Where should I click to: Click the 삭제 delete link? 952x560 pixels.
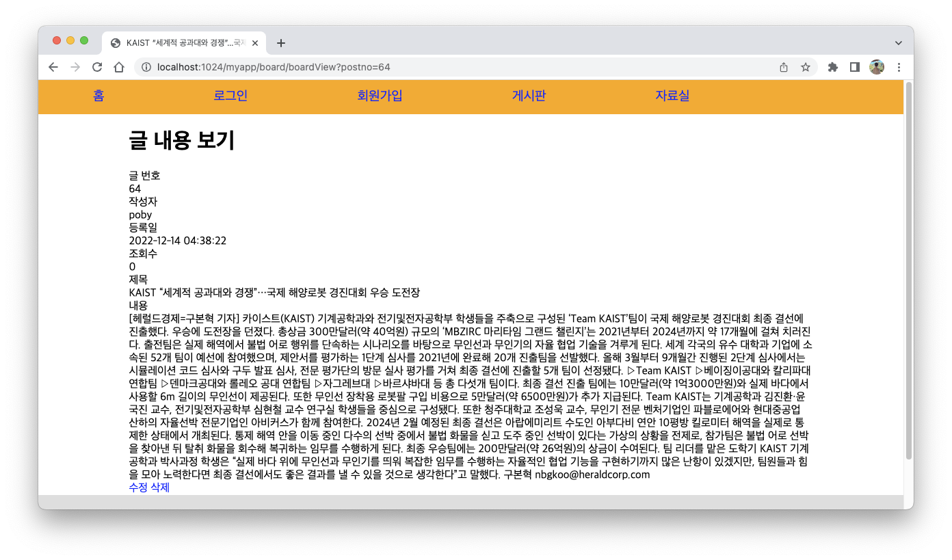[x=159, y=488]
